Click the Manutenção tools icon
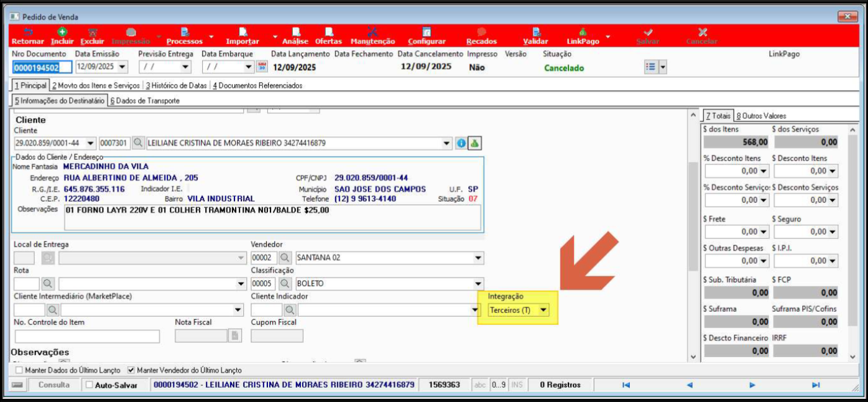Viewport: 868px width, 402px height. pos(372,32)
